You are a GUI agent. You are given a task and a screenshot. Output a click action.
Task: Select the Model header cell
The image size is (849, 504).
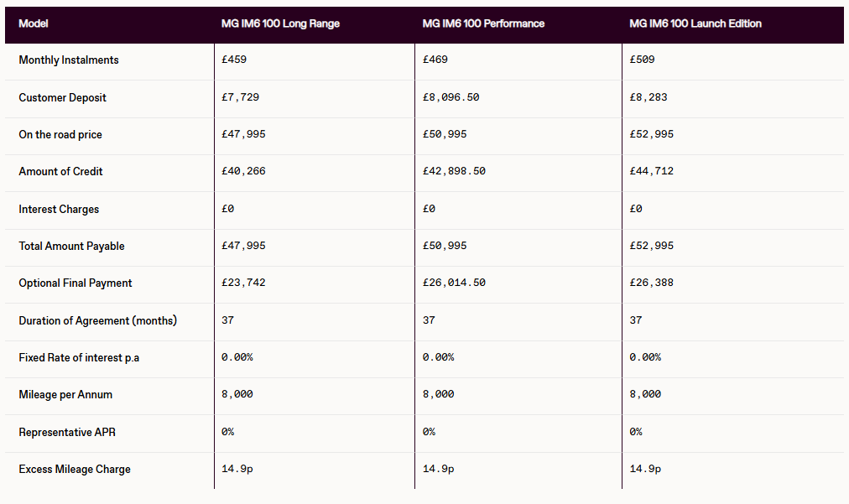[x=34, y=23]
